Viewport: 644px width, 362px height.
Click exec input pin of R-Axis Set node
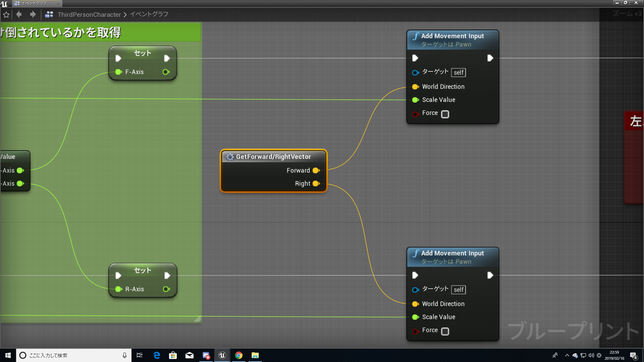click(x=118, y=275)
